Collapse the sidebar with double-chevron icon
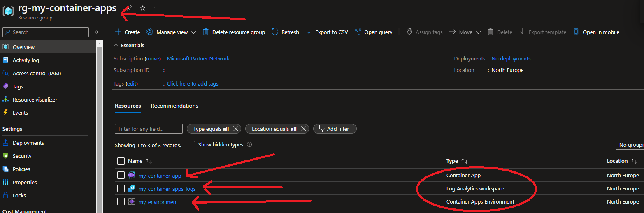Screen dimensions: 644x213 [x=97, y=32]
